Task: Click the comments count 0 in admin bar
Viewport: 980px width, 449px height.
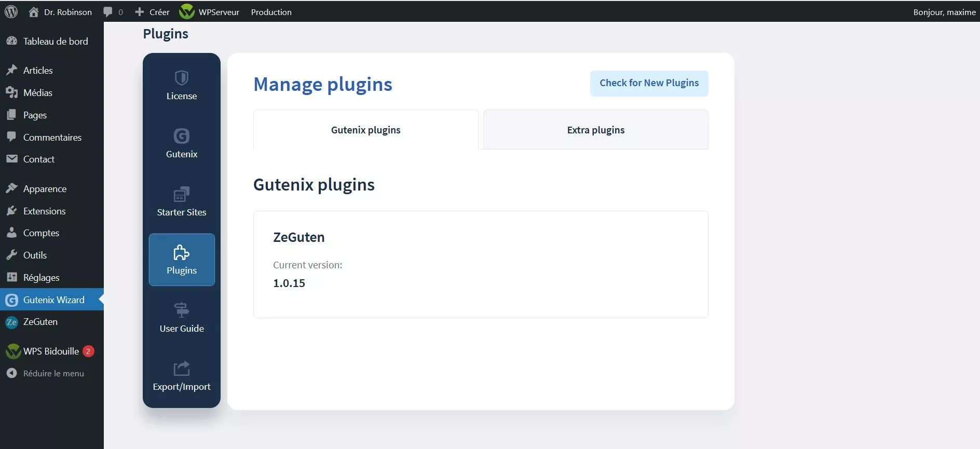Action: (x=120, y=12)
